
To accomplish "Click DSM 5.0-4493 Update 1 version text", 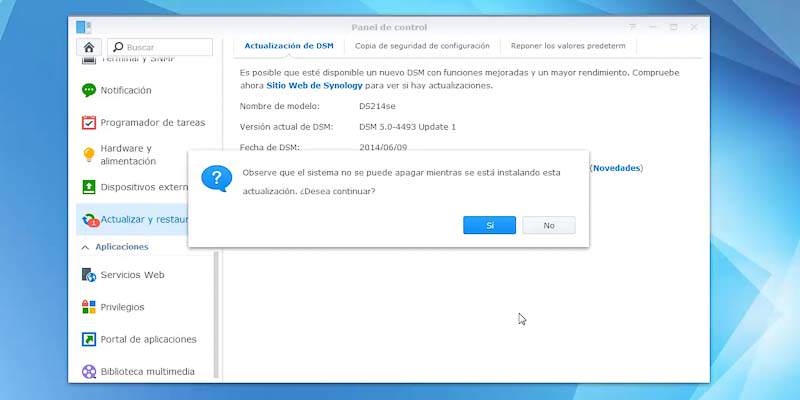I will [x=407, y=127].
